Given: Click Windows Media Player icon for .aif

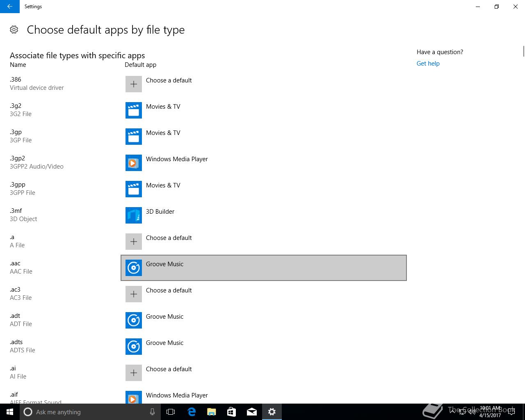Looking at the screenshot, I should tap(134, 397).
